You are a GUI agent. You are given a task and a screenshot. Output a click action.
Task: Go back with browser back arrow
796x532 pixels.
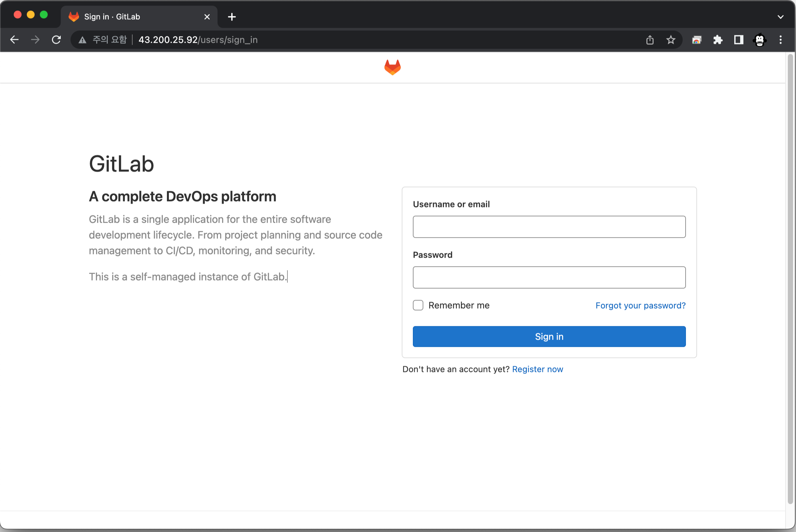(x=14, y=40)
